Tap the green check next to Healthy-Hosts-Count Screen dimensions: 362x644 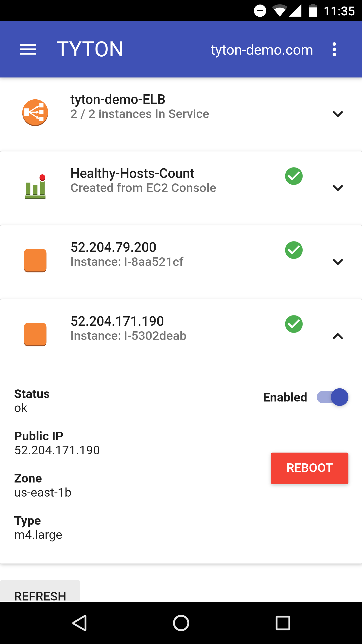pyautogui.click(x=294, y=176)
